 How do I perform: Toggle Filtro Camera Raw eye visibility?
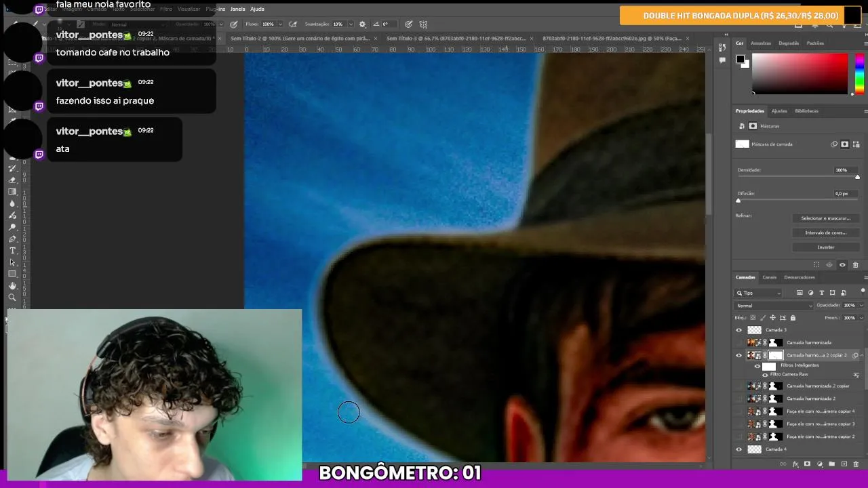[766, 375]
